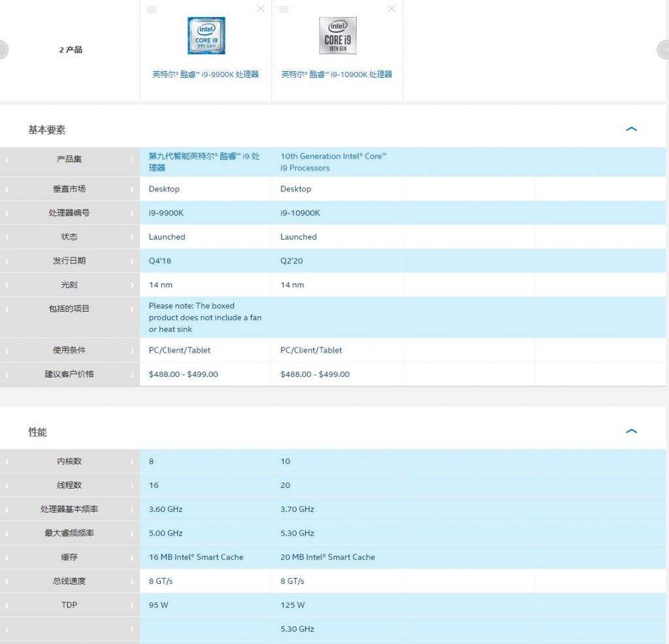Screen dimensions: 669x644
Task: Click the right arrow in the 光刻 row
Action: pyautogui.click(x=132, y=285)
